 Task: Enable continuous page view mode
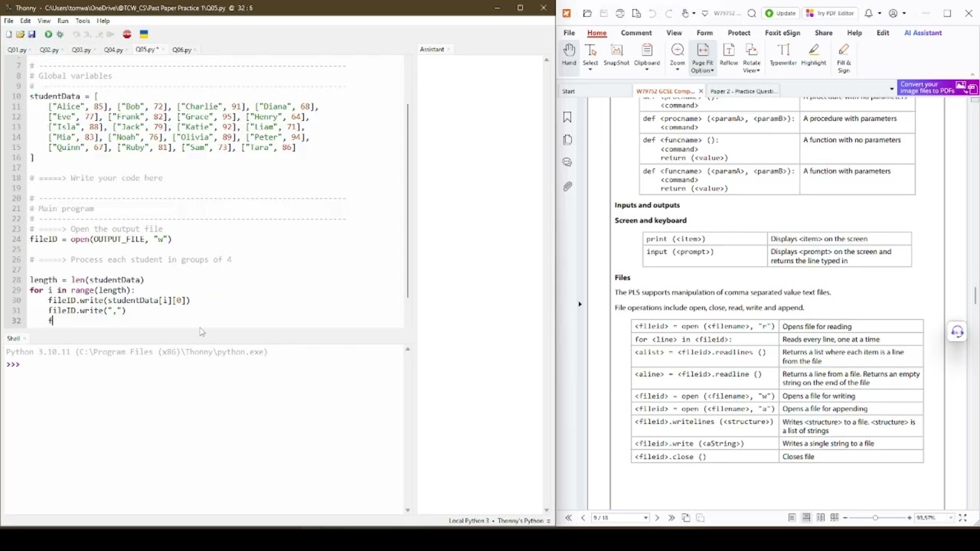[805, 518]
